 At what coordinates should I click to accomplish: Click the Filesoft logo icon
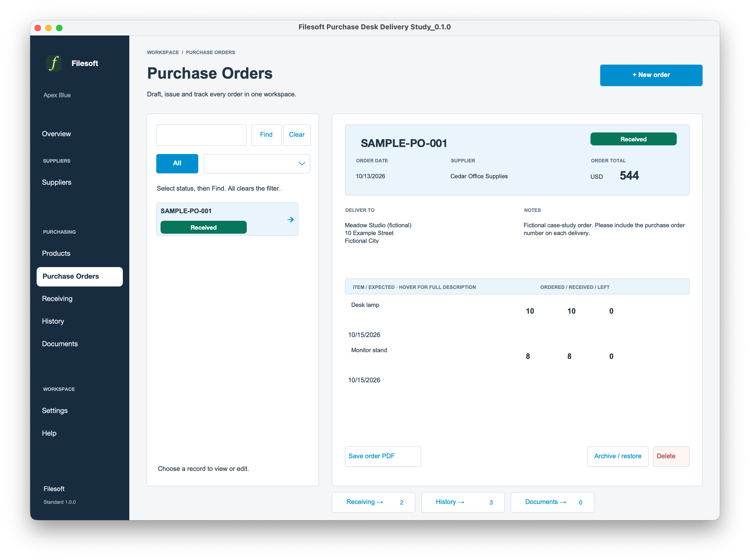[x=54, y=63]
